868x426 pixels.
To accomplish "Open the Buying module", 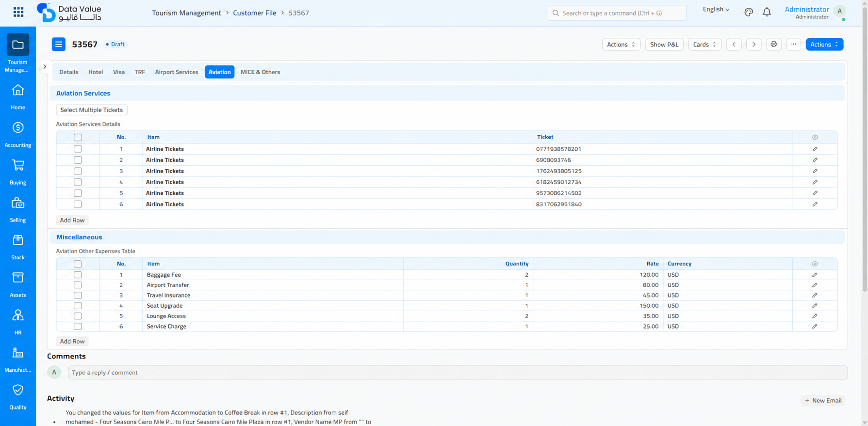I will (x=18, y=172).
